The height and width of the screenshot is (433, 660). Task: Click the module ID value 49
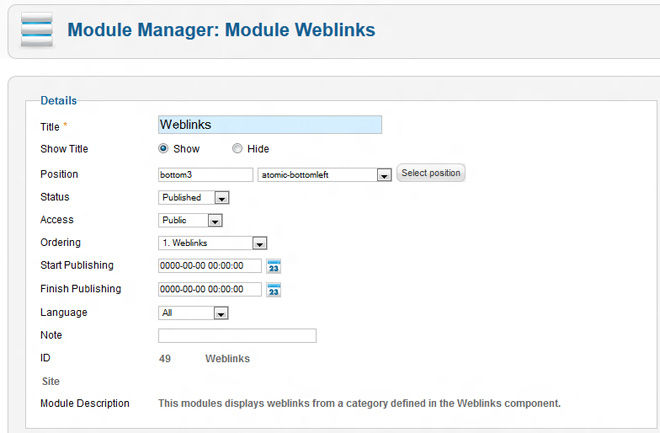click(x=165, y=358)
